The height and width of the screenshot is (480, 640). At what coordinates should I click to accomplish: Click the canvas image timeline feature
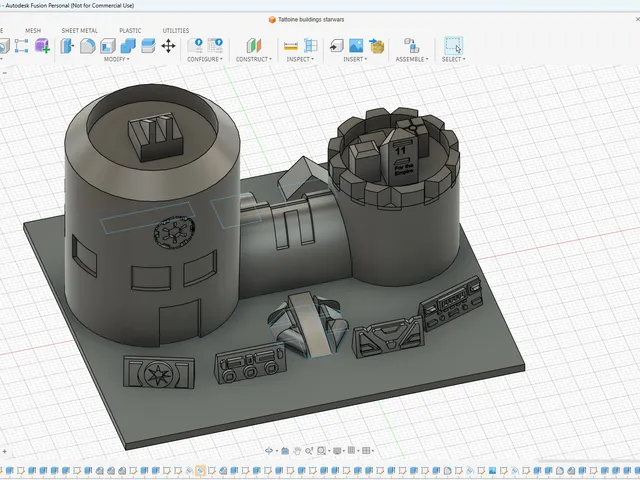[492, 471]
